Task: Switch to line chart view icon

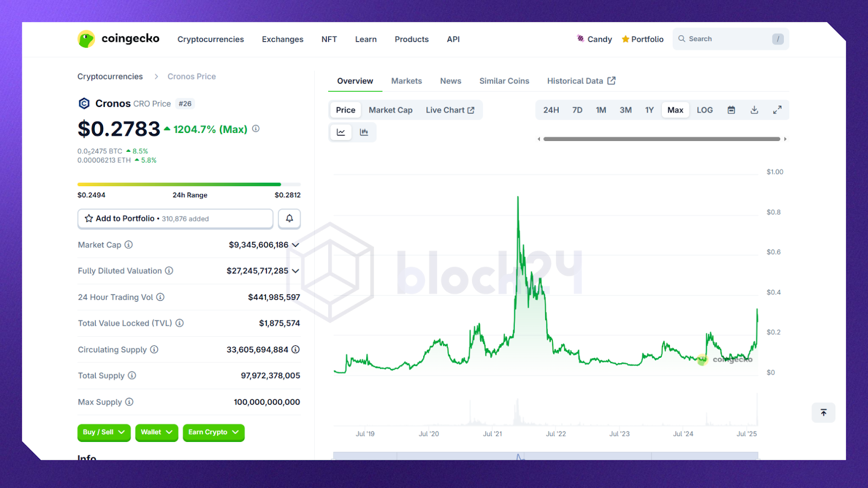Action: [341, 132]
